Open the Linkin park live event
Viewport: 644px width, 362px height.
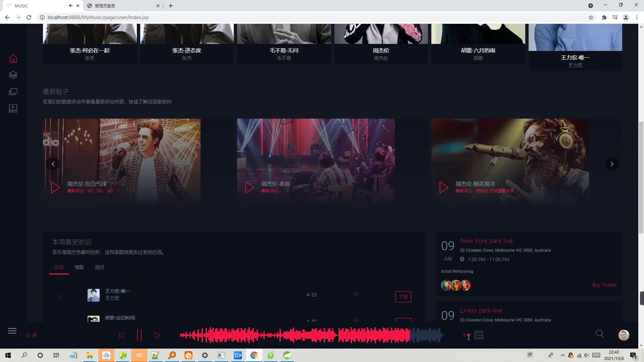coord(481,311)
